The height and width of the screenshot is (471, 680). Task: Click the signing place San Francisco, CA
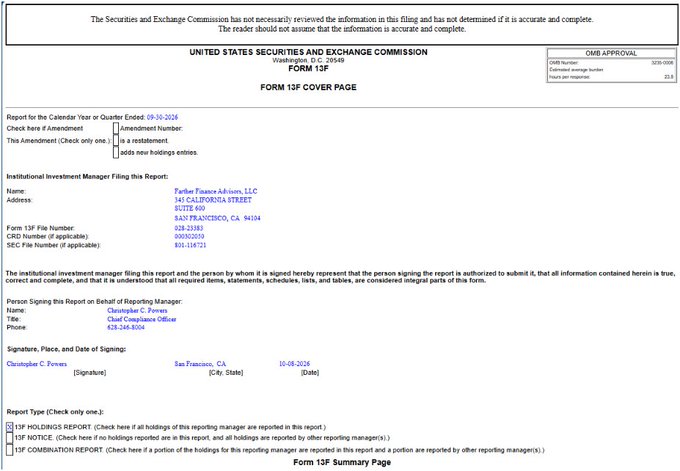point(200,364)
